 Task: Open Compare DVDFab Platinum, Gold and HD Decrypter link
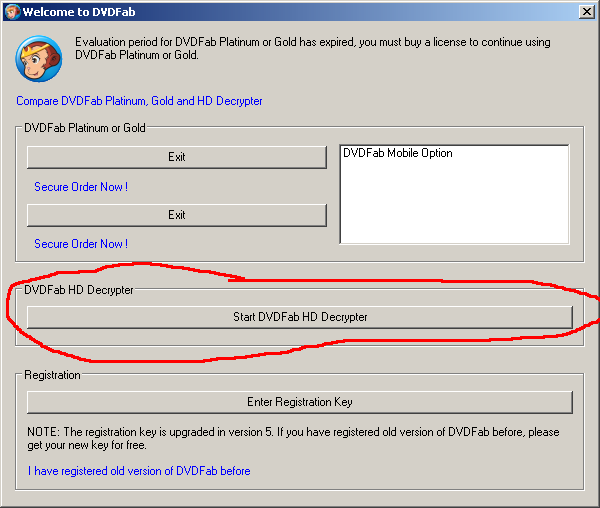[x=139, y=101]
